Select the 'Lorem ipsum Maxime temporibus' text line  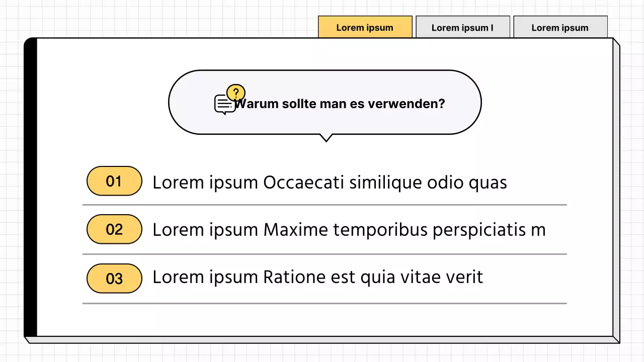pos(349,230)
